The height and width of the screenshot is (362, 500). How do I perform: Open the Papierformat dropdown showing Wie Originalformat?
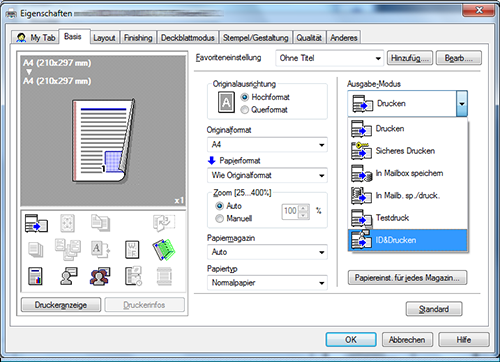click(x=267, y=175)
